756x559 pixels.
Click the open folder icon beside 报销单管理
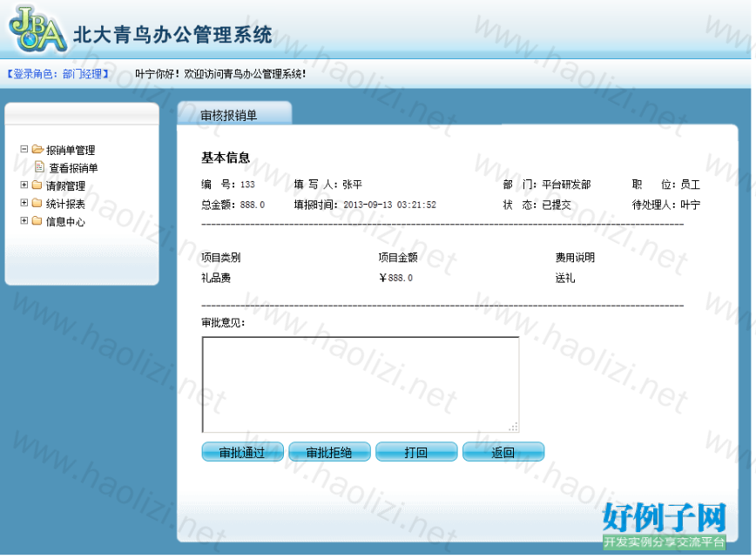pyautogui.click(x=37, y=150)
